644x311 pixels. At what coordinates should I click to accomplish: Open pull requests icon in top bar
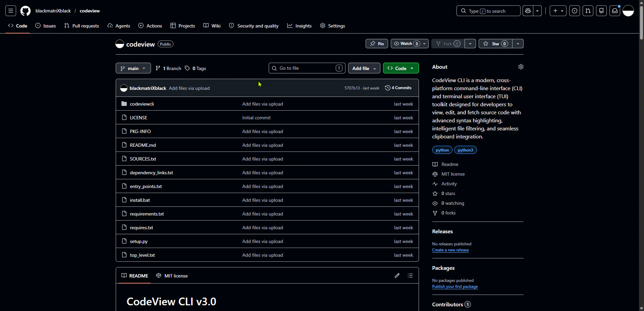click(588, 11)
